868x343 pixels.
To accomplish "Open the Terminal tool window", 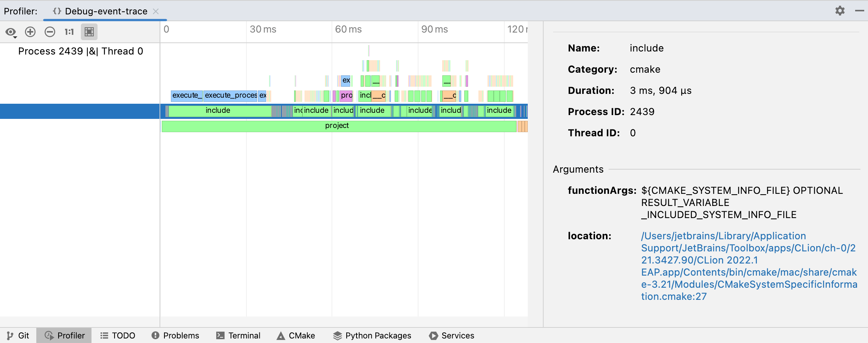I will tap(238, 335).
